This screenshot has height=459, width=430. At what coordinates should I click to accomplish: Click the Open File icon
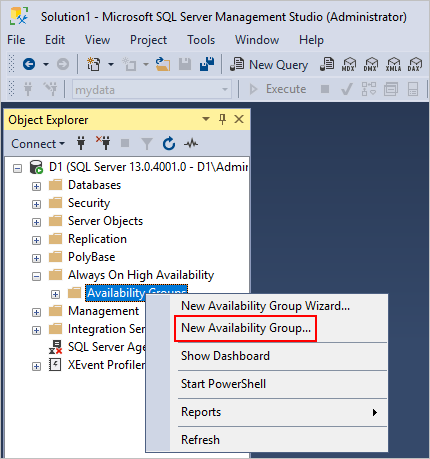click(163, 64)
